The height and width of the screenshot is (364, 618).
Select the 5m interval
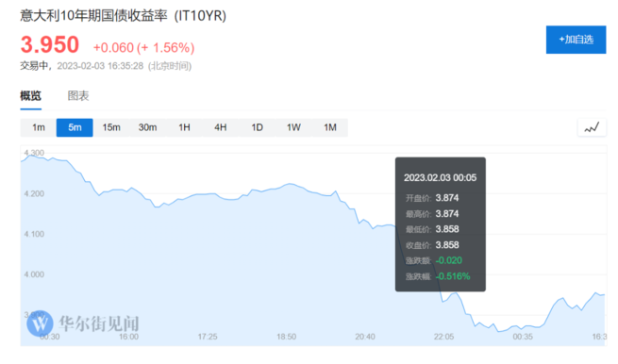[x=75, y=127]
